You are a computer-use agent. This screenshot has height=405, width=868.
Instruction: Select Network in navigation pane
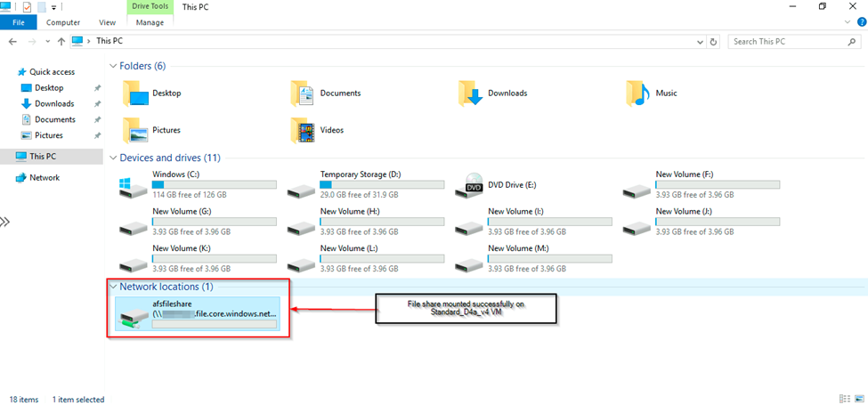click(x=45, y=178)
